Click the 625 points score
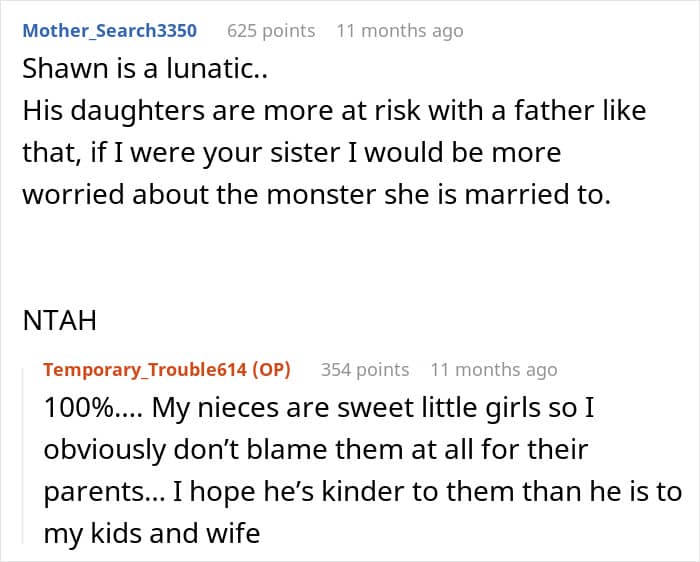 coord(271,30)
